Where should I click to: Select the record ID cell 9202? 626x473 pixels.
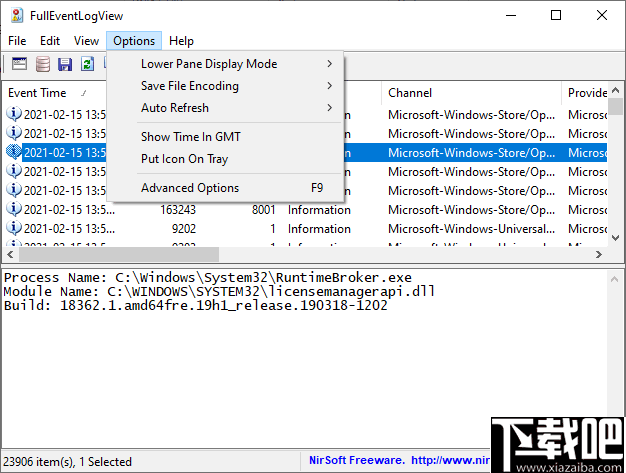(x=184, y=229)
